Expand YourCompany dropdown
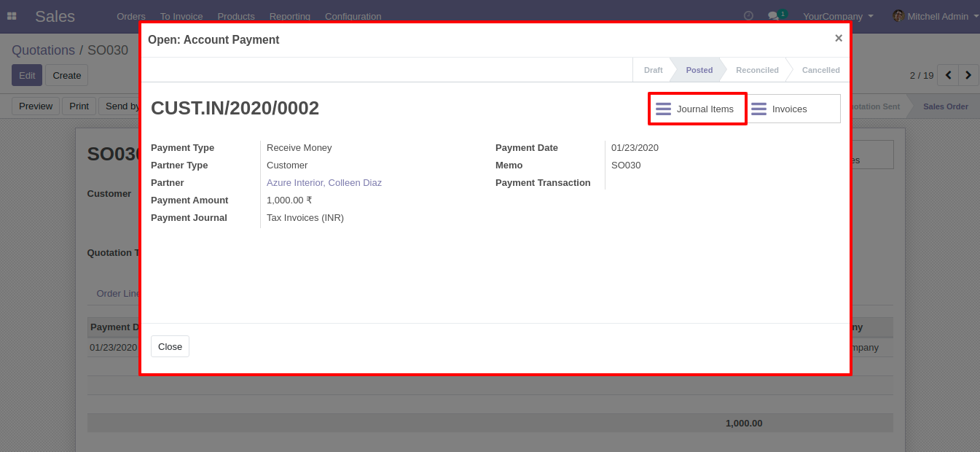Screen dimensions: 980x452 [x=838, y=16]
